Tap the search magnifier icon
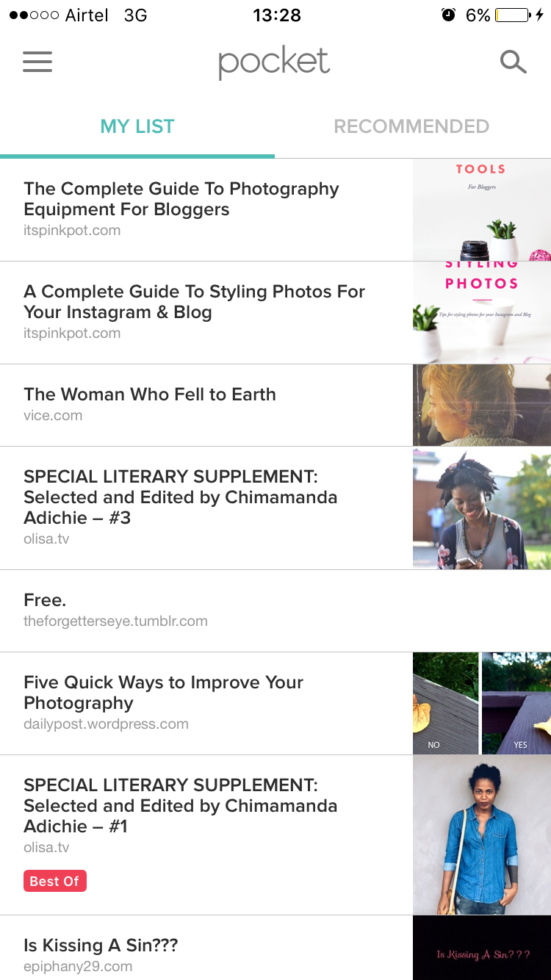The width and height of the screenshot is (551, 980). click(513, 62)
